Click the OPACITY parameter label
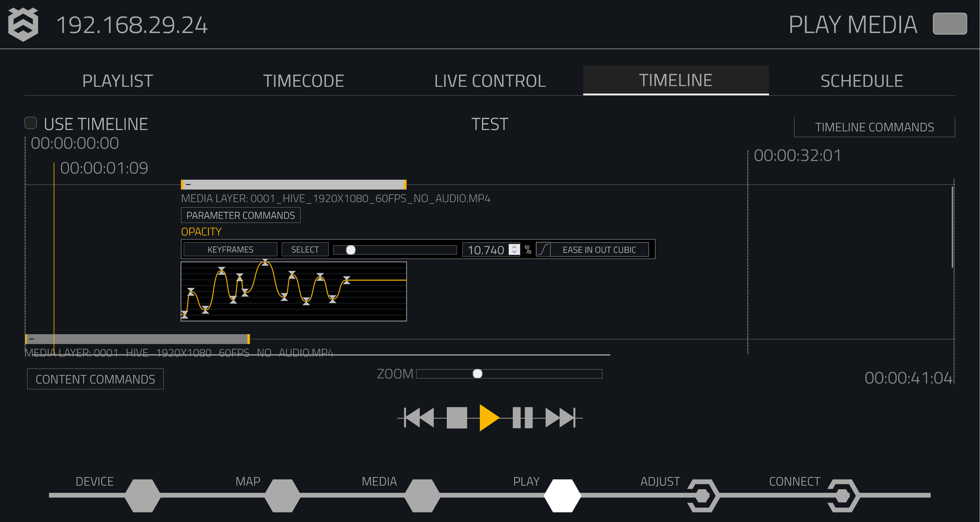 201,232
